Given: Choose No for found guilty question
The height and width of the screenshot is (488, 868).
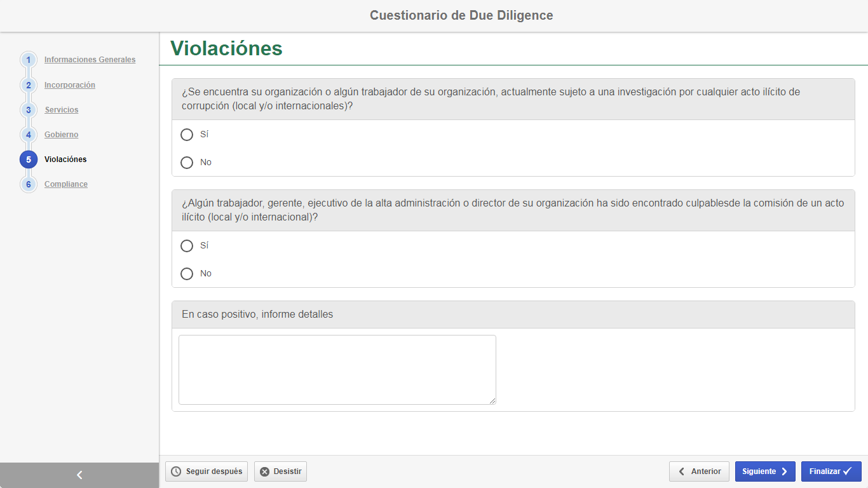Looking at the screenshot, I should click(187, 274).
